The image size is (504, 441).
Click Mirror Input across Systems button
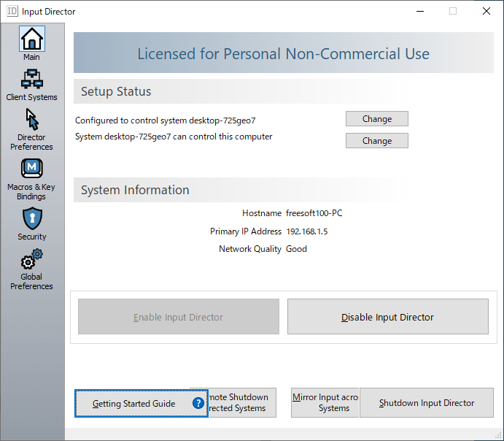(325, 403)
